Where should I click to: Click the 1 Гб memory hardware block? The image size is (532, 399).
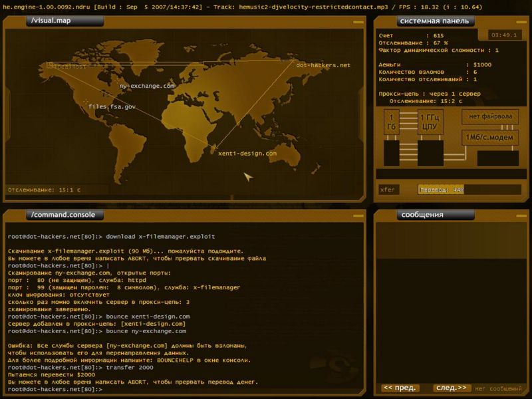tap(391, 122)
